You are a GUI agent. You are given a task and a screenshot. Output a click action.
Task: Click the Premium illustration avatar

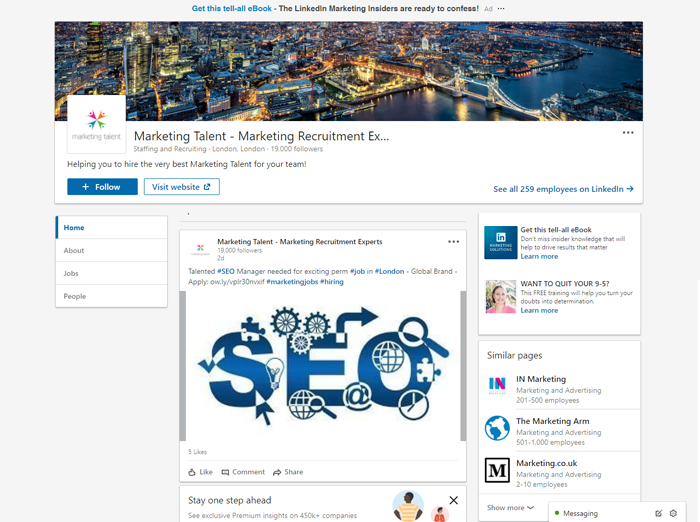pyautogui.click(x=408, y=506)
